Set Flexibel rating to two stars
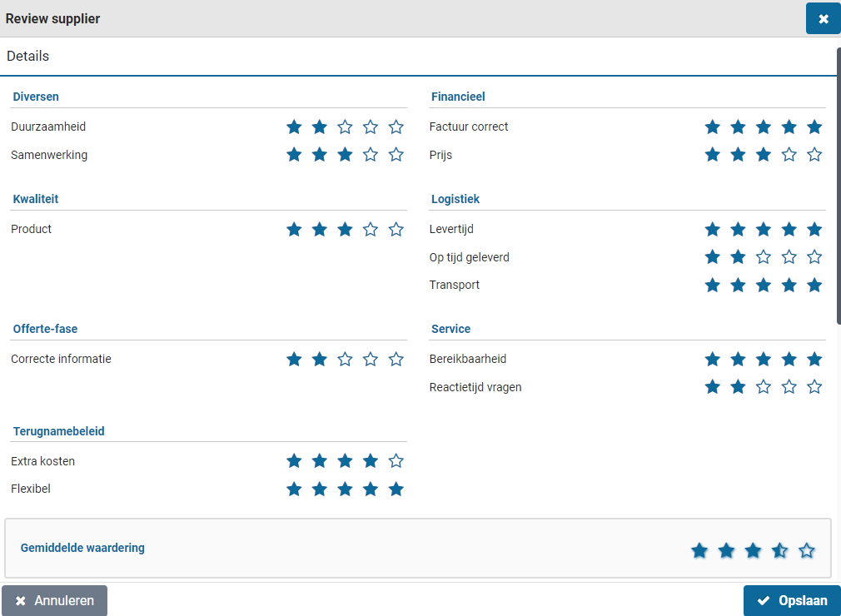This screenshot has height=616, width=841. click(320, 489)
